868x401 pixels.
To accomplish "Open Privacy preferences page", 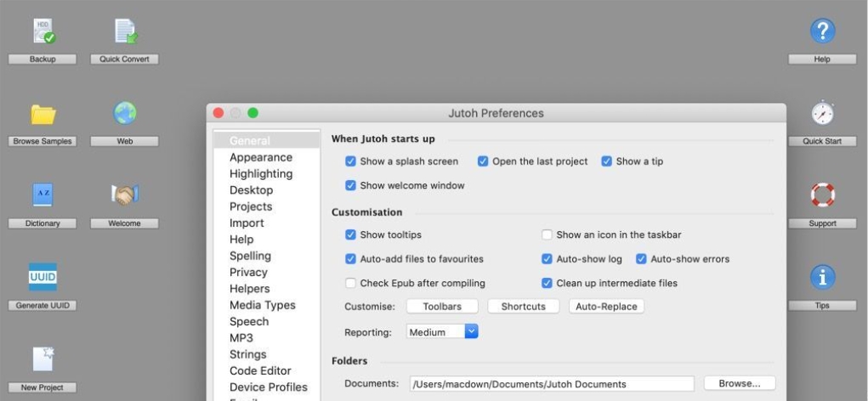I will pos(266,272).
